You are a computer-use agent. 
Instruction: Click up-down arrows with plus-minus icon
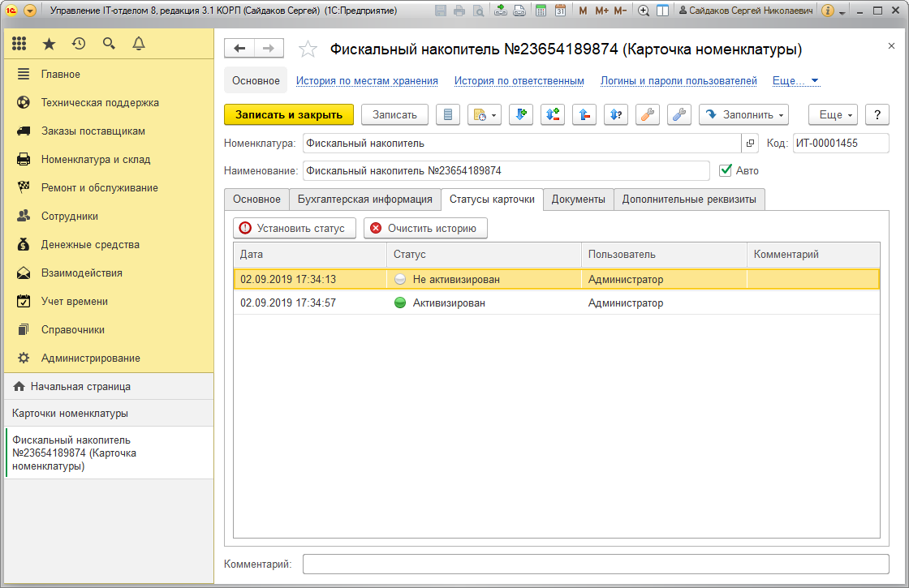pos(553,114)
